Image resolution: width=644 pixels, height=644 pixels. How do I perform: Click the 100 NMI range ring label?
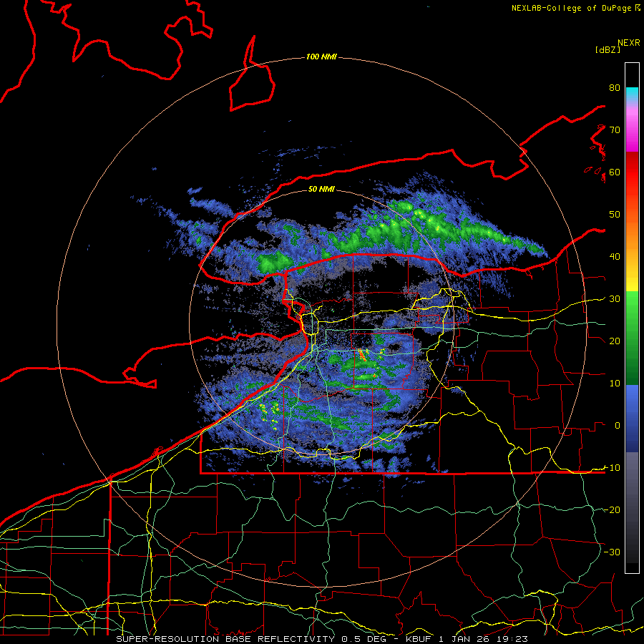pos(321,57)
